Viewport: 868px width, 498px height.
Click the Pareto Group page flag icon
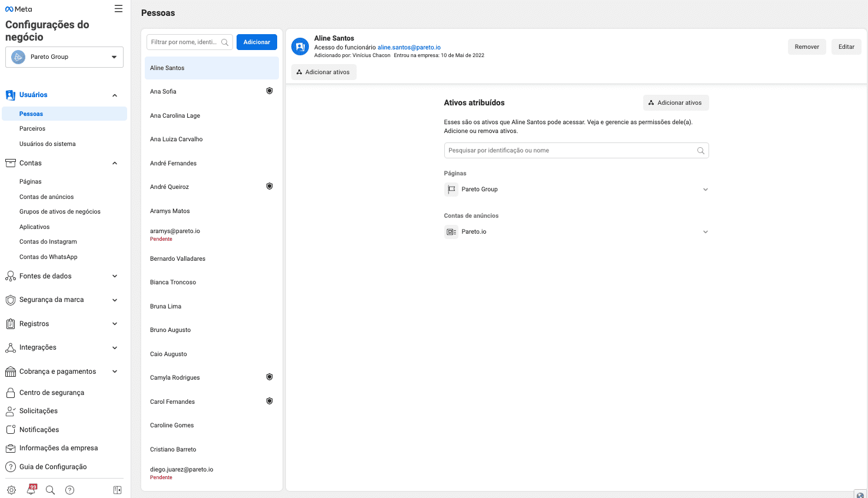451,190
